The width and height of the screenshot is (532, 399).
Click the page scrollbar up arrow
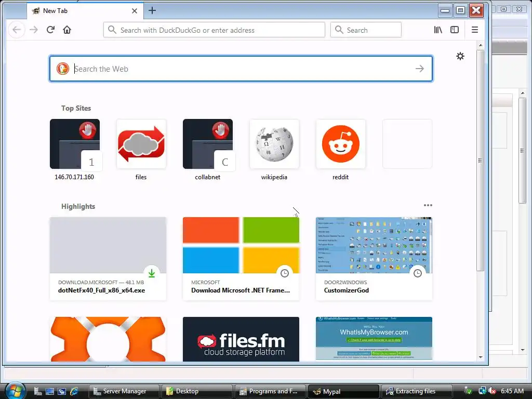(481, 45)
